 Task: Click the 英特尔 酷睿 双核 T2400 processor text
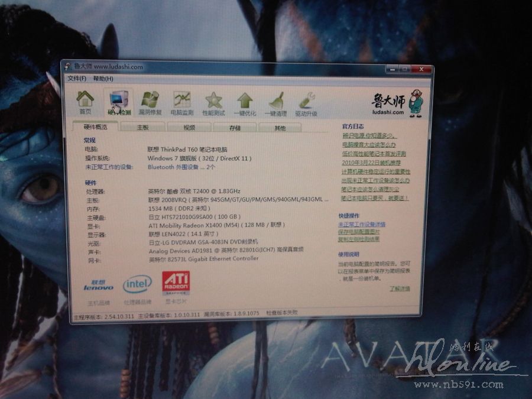[194, 191]
